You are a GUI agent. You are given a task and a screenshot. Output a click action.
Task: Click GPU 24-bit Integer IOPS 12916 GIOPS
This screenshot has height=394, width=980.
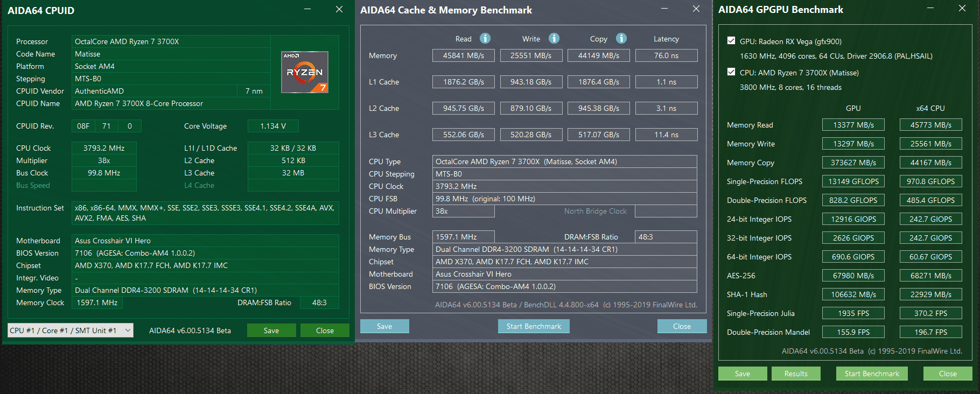click(853, 219)
